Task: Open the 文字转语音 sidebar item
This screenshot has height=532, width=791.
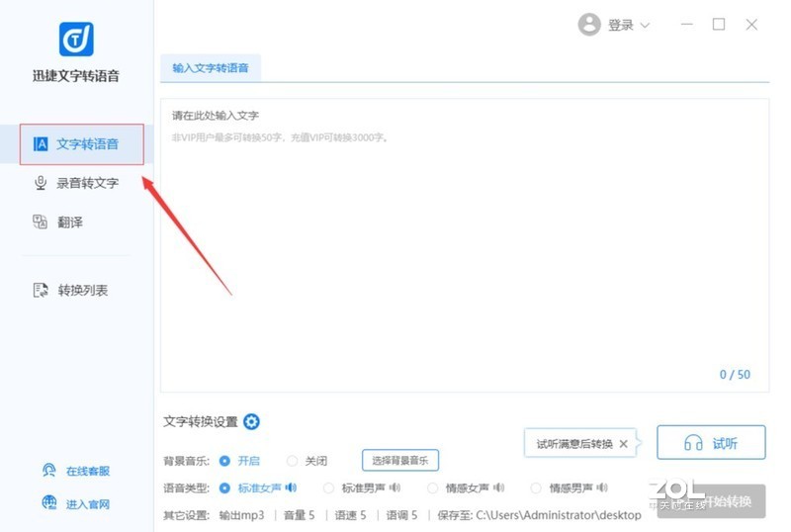Action: click(77, 143)
